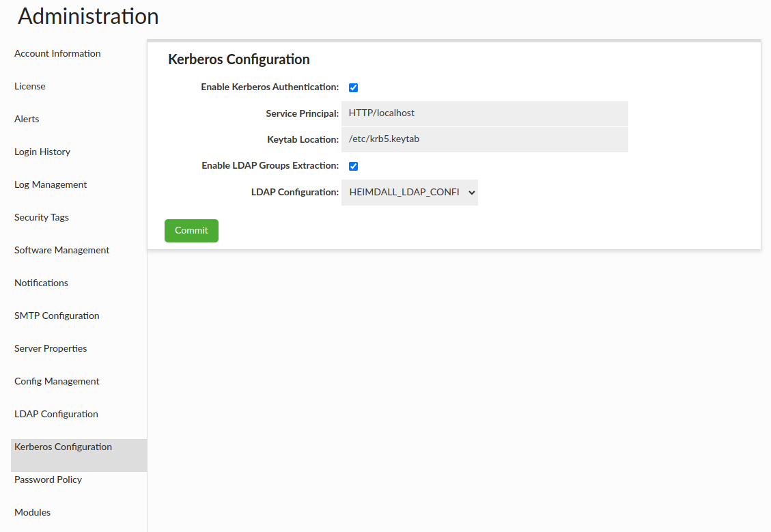771x532 pixels.
Task: Open Software Management page
Action: (61, 251)
